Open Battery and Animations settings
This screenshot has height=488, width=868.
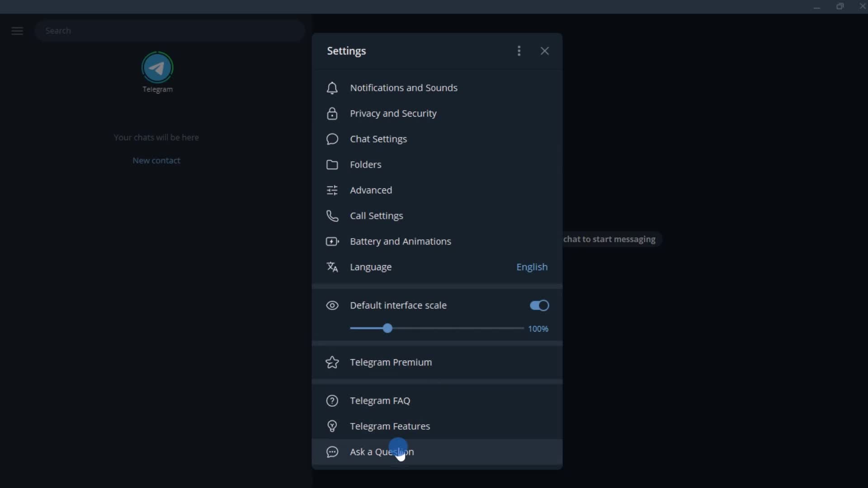[x=437, y=241]
